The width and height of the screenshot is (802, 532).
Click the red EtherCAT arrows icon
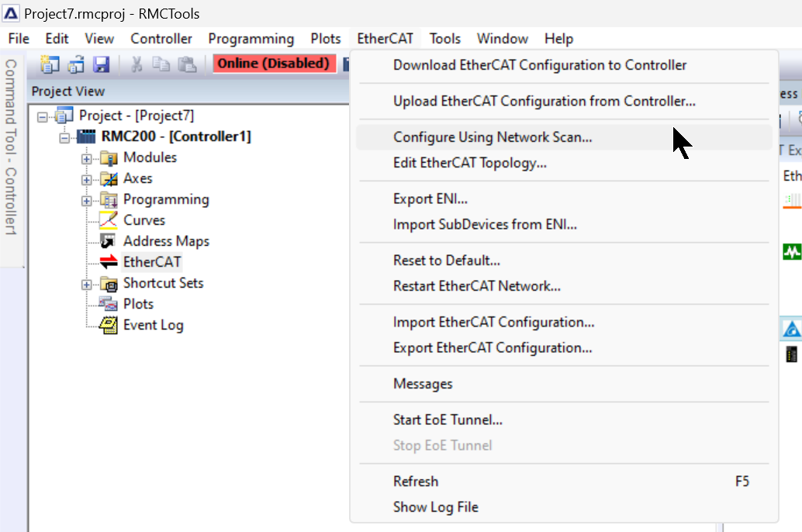point(109,262)
